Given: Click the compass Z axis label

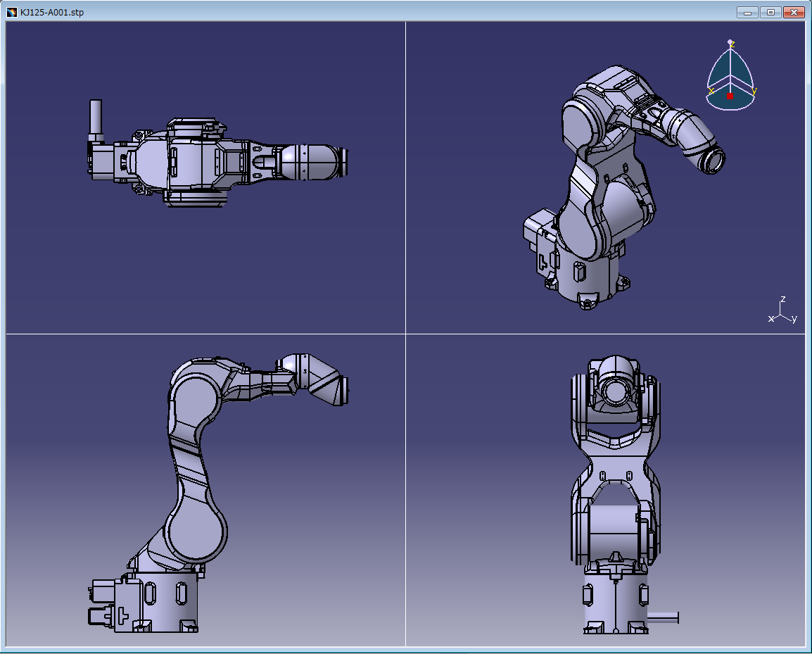Looking at the screenshot, I should [x=732, y=45].
